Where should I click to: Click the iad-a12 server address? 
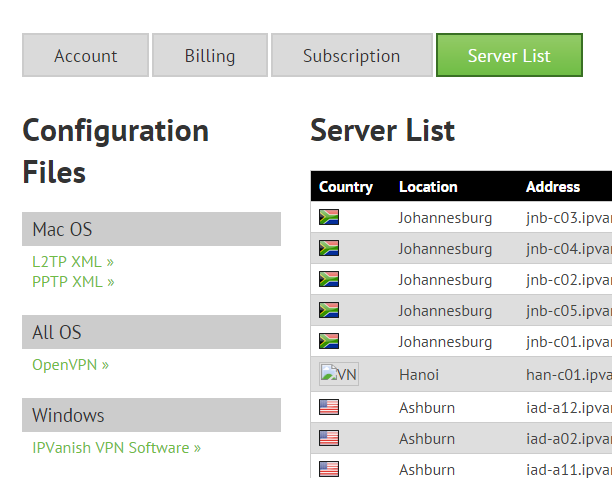click(x=569, y=408)
